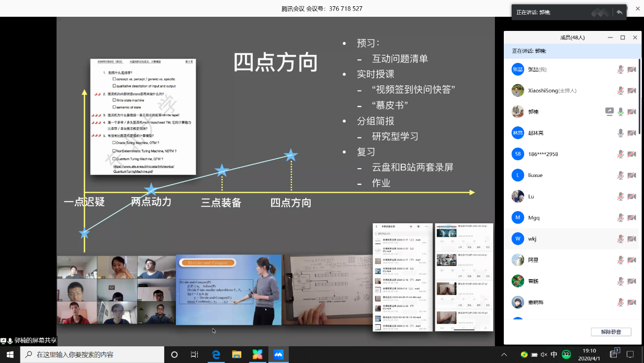Open File Explorer from the taskbar
Viewport: 644px width, 363px height.
pos(236,355)
